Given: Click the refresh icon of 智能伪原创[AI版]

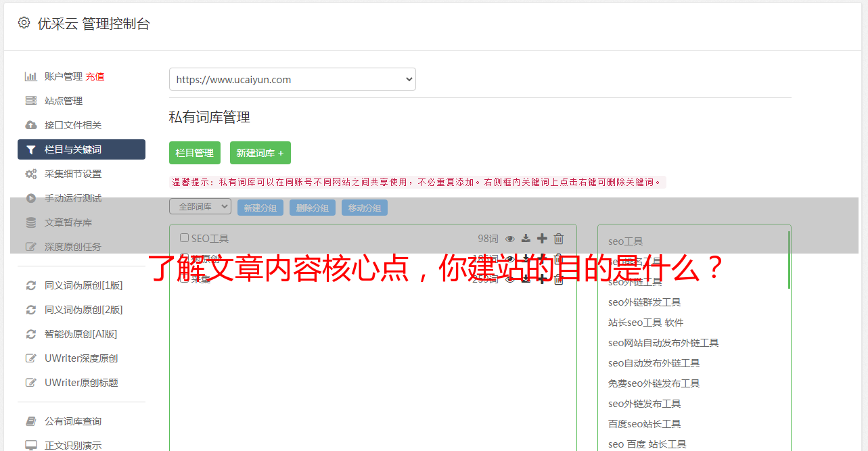Looking at the screenshot, I should point(30,334).
